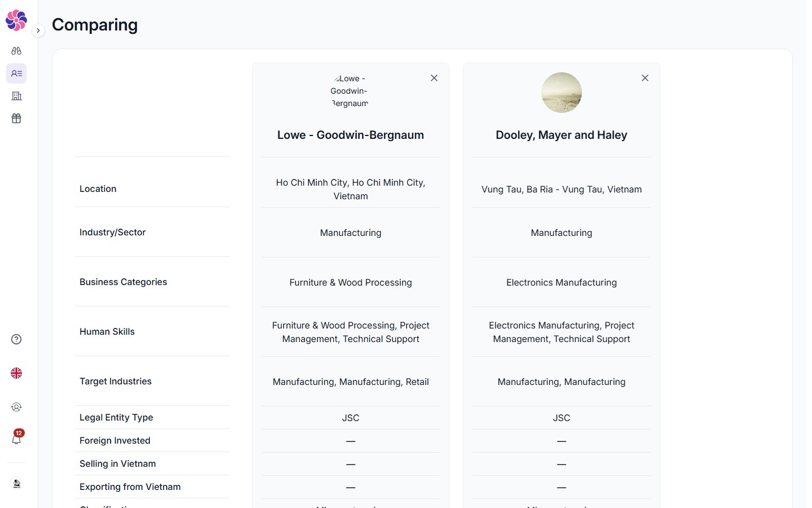Open the building companies sidebar icon
The image size is (812, 508).
point(16,96)
